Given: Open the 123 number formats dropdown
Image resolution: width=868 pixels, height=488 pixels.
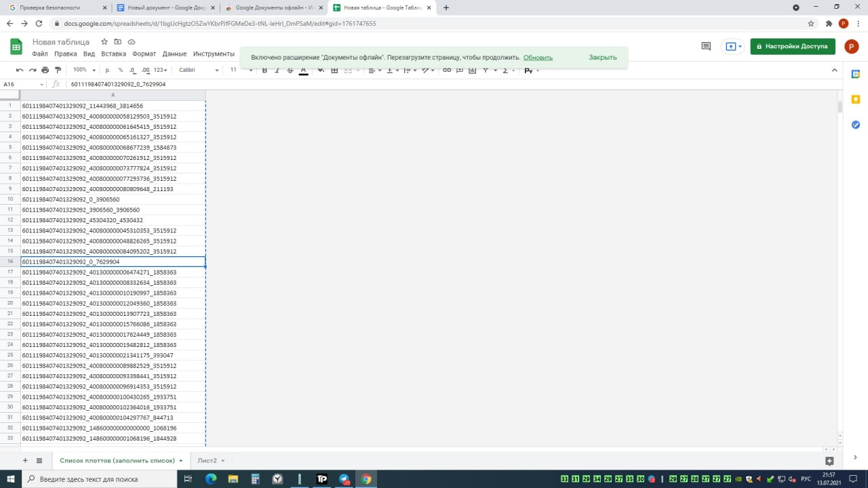Looking at the screenshot, I should 161,70.
